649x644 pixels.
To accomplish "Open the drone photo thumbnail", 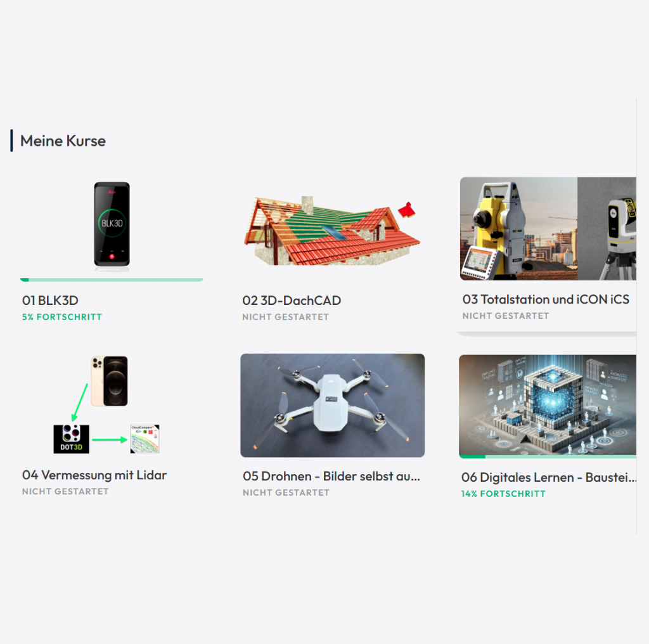I will click(x=332, y=405).
